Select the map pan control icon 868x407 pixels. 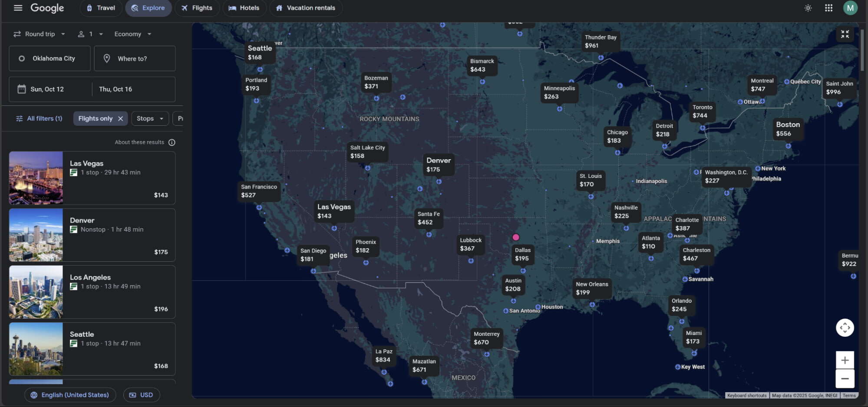click(845, 328)
